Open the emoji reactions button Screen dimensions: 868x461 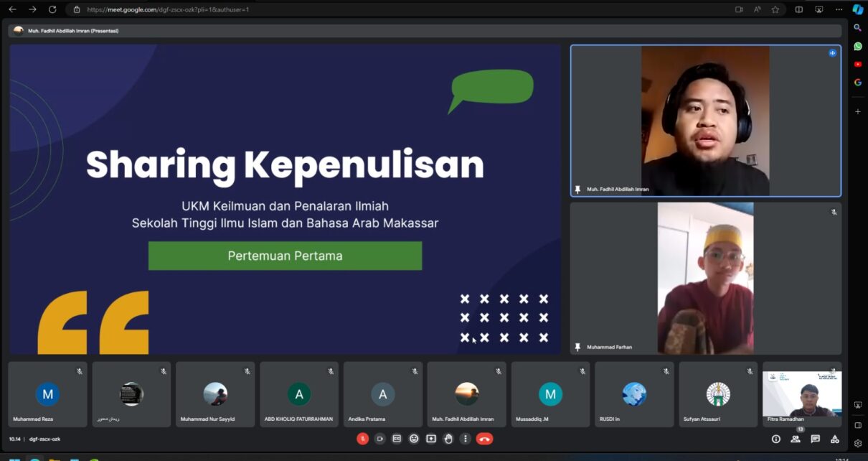coord(414,439)
